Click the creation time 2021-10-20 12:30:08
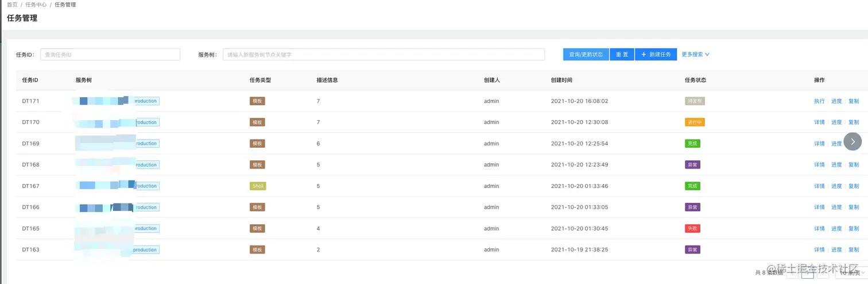Screen dimensions: 868x284 coord(579,122)
